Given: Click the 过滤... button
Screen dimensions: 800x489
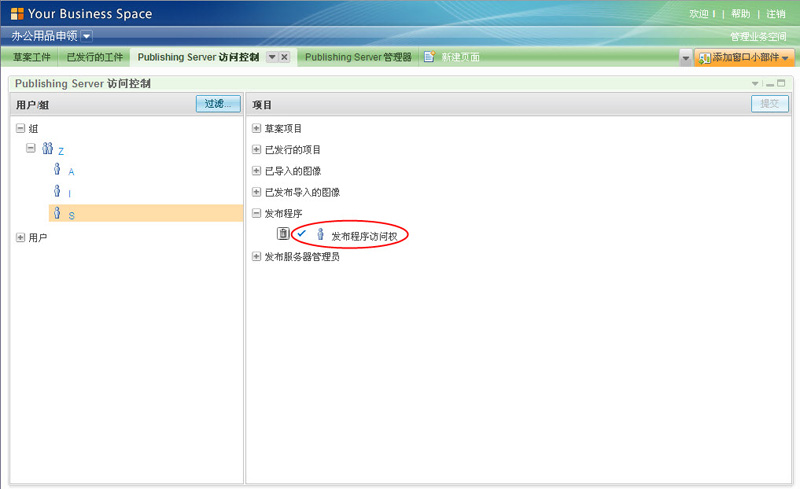Looking at the screenshot, I should click(x=218, y=104).
